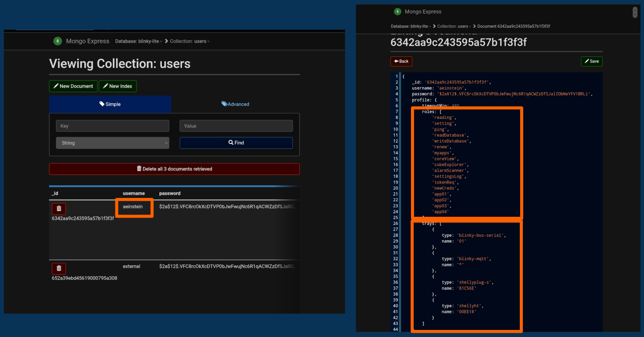Click trash icon for the external user
Image resolution: width=644 pixels, height=337 pixels.
[x=59, y=268]
